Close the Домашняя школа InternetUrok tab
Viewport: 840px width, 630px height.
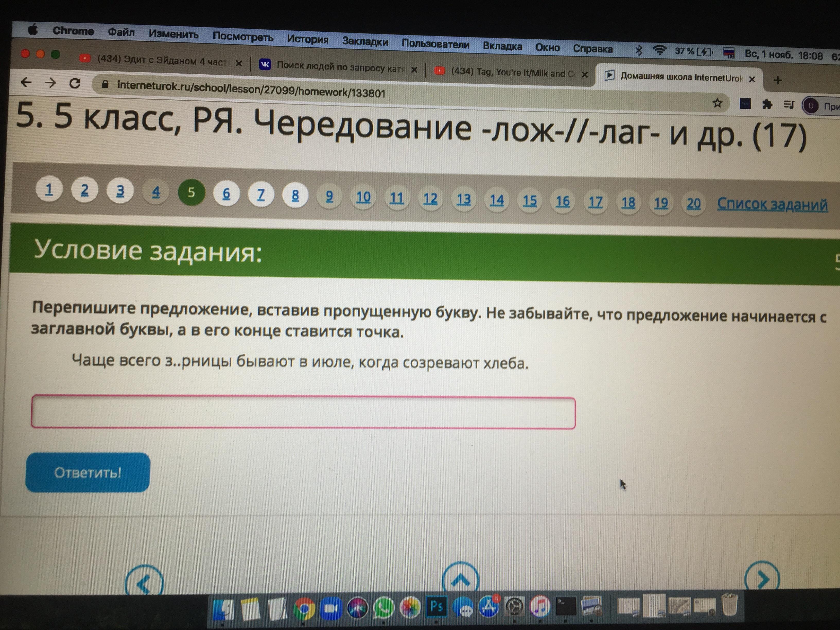coord(751,79)
